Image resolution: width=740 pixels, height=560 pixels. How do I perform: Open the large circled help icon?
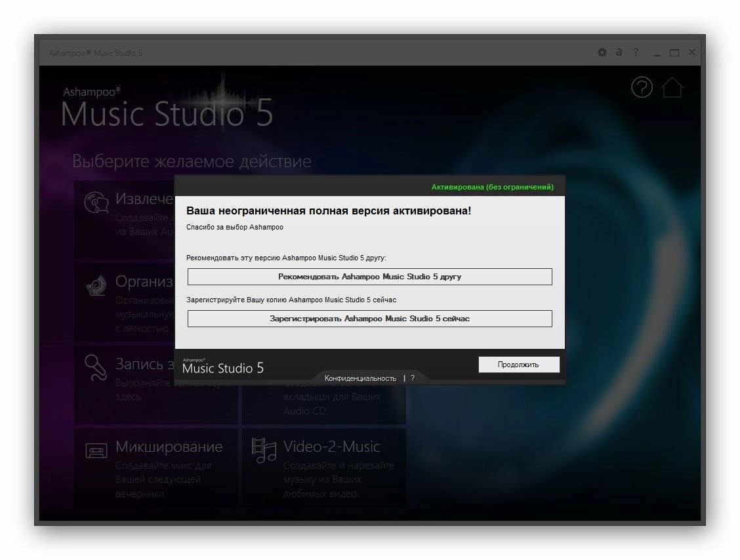pos(642,87)
